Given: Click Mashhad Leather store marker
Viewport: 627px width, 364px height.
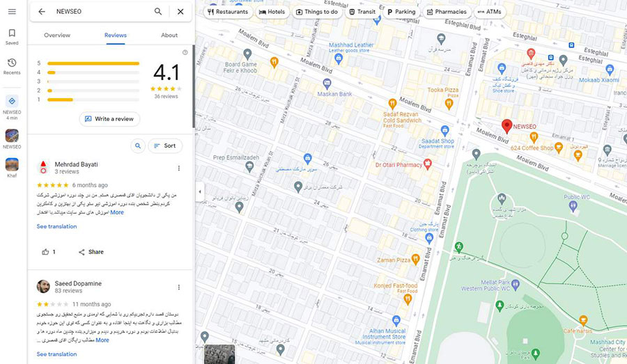Looking at the screenshot, I should click(x=339, y=59).
